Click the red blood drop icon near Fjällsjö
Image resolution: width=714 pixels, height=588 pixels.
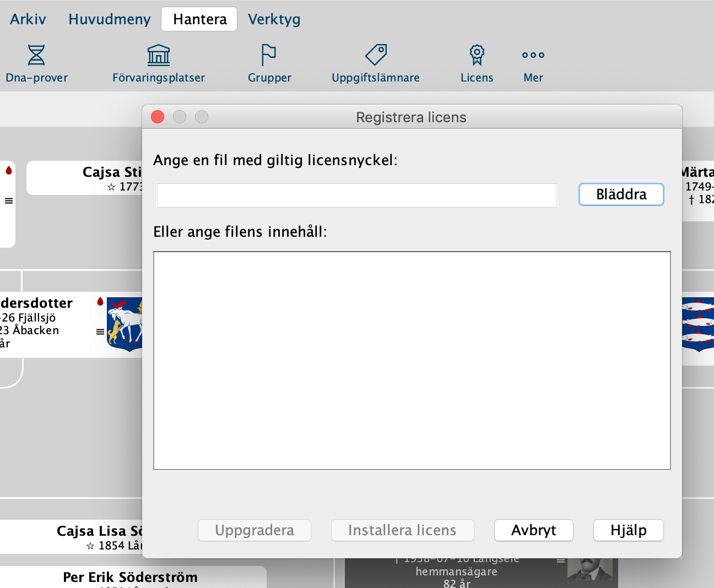point(100,301)
